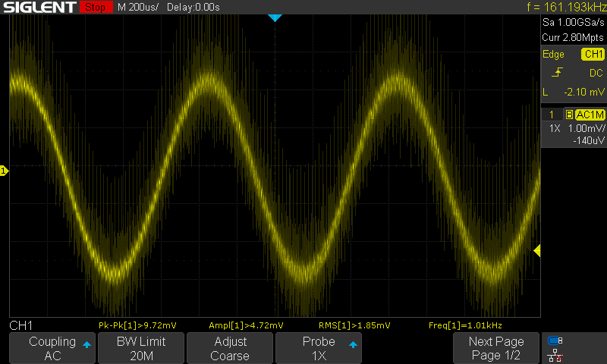Click the channel 1 ground level marker

point(5,171)
